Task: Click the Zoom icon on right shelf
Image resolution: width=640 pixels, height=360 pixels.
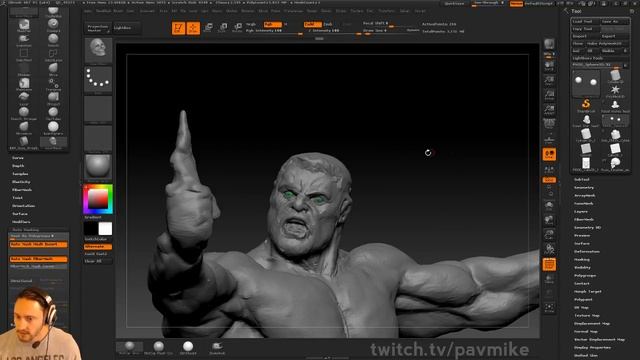Action: (549, 80)
